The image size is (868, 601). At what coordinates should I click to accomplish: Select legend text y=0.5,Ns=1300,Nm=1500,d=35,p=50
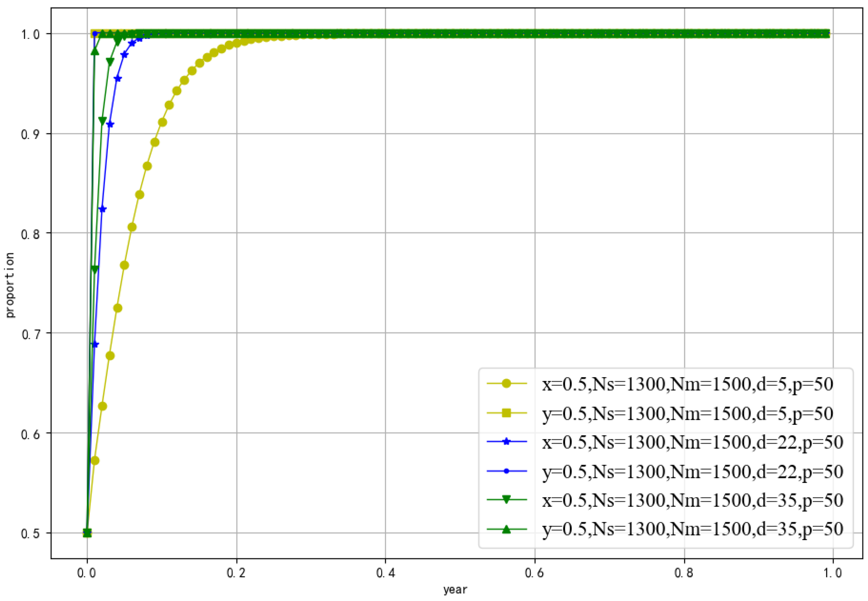(x=692, y=529)
